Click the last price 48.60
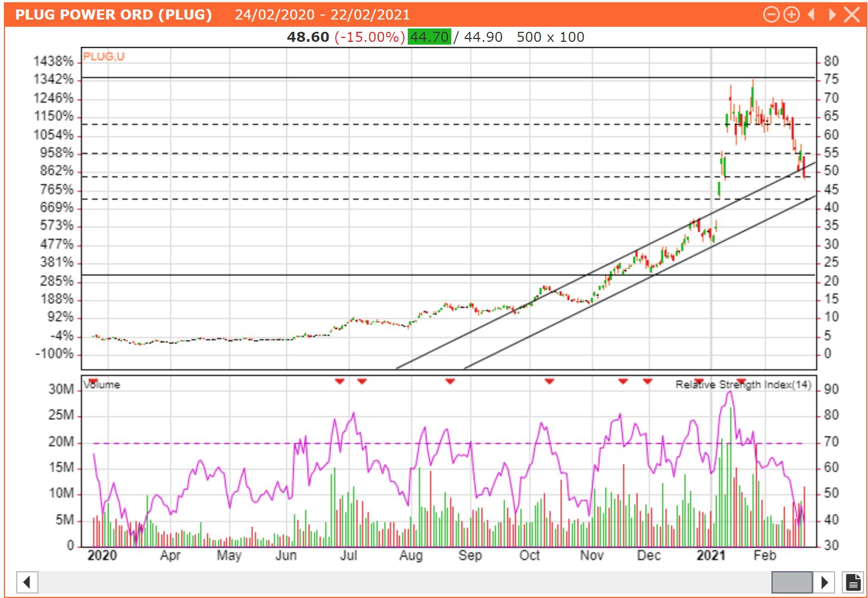Viewport: 868px width, 598px height. point(308,37)
